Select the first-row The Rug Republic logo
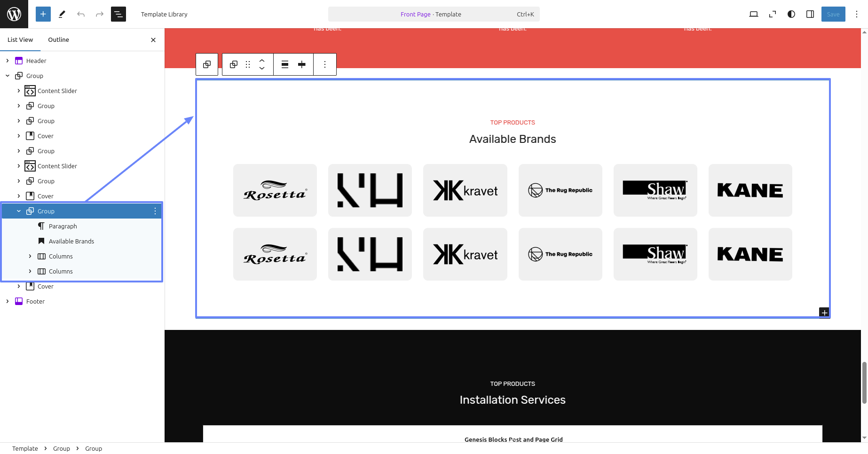The image size is (868, 454). pyautogui.click(x=560, y=190)
